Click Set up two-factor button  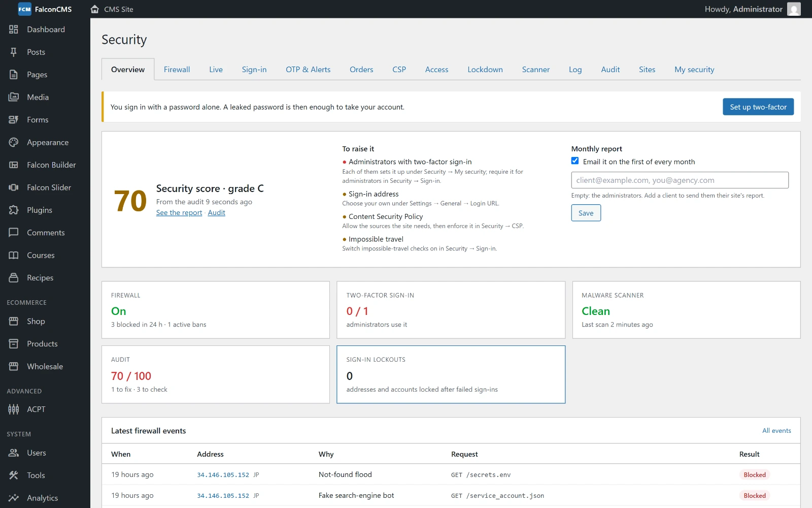[x=758, y=107]
